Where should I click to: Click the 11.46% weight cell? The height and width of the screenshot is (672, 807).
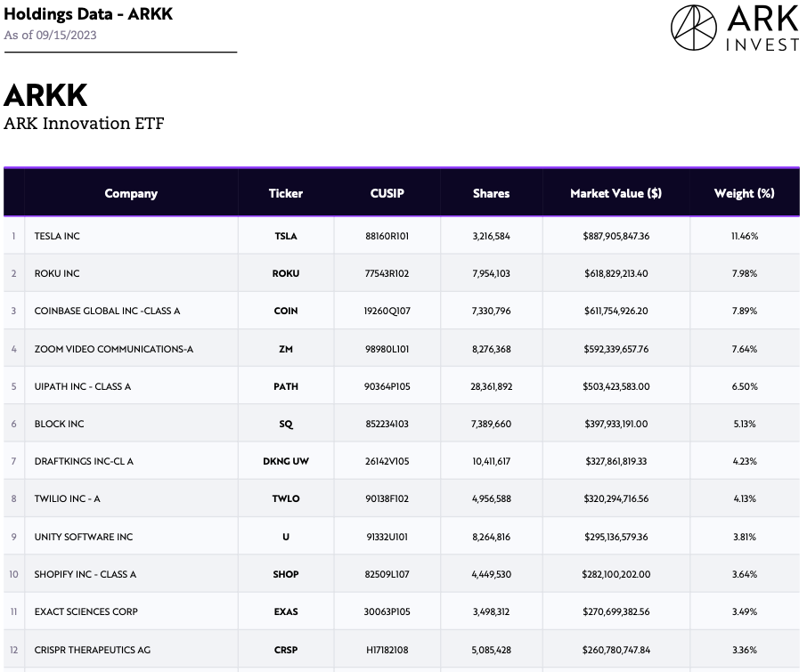coord(745,236)
